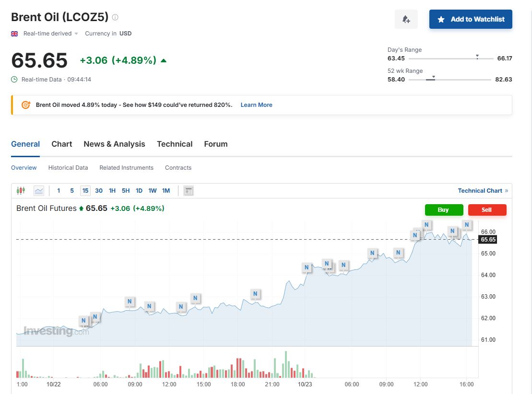Image resolution: width=532 pixels, height=394 pixels.
Task: Click the Learn More link
Action: (256, 105)
